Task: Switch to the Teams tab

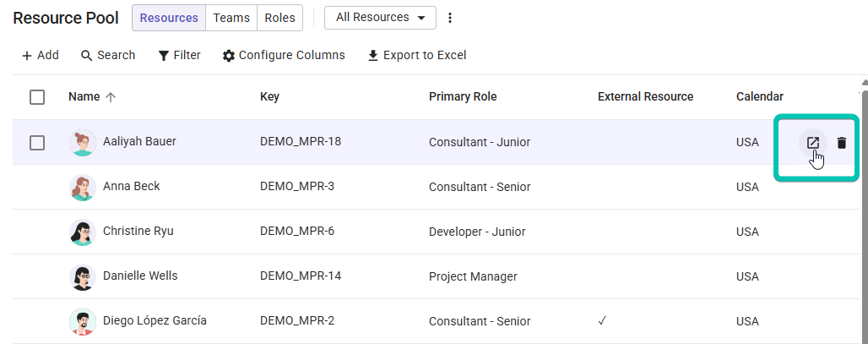Action: pos(231,18)
